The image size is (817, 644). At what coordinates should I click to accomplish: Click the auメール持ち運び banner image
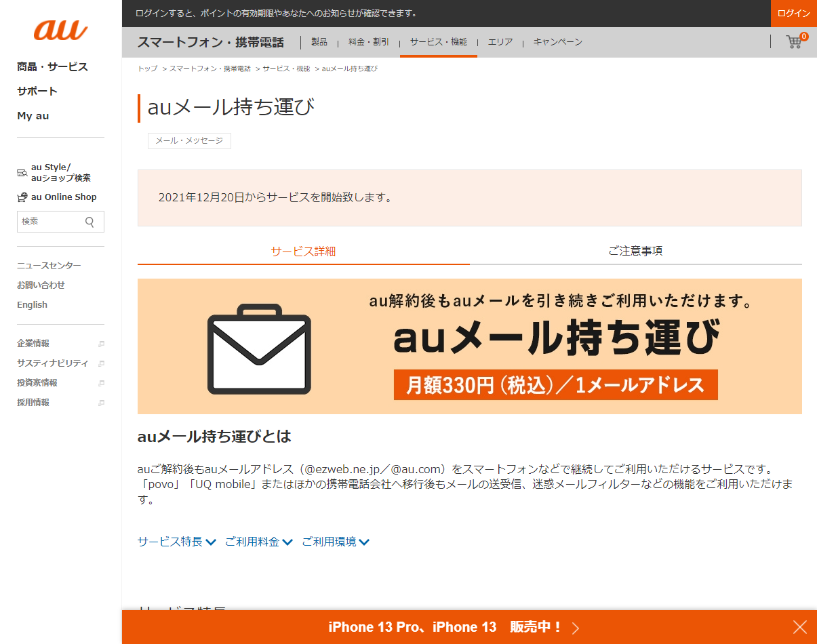point(470,346)
